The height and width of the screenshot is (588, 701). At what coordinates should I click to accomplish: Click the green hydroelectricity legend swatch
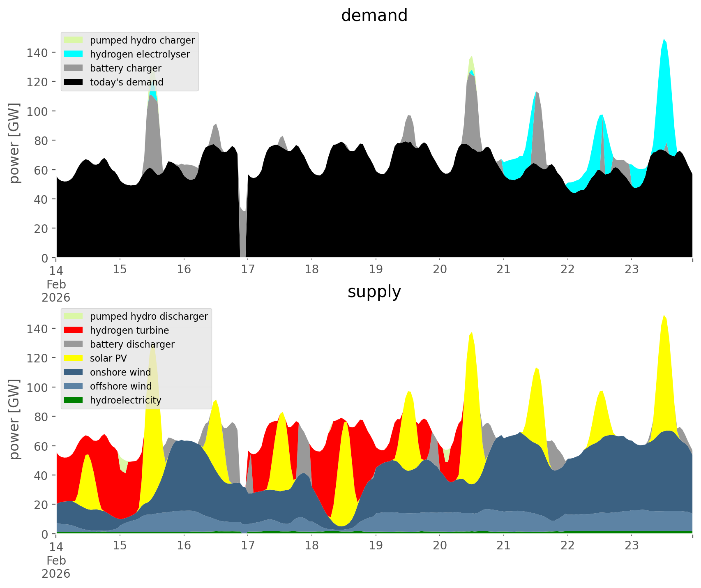click(x=74, y=400)
